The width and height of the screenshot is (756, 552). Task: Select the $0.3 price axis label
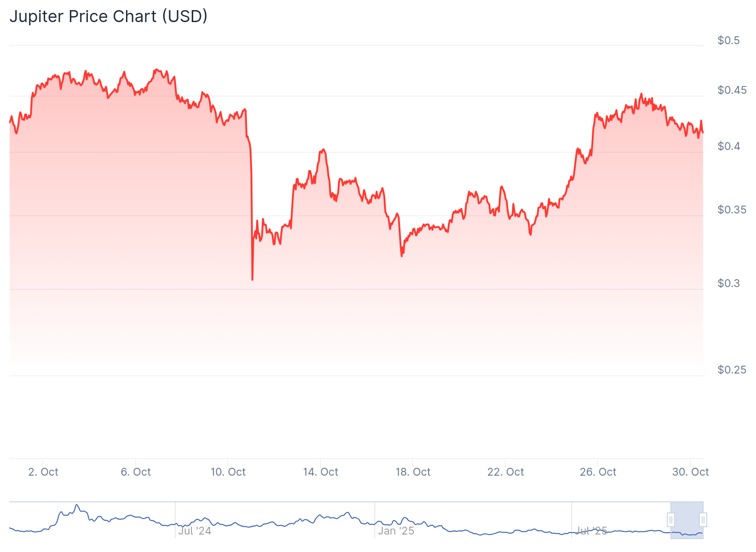[x=728, y=283]
